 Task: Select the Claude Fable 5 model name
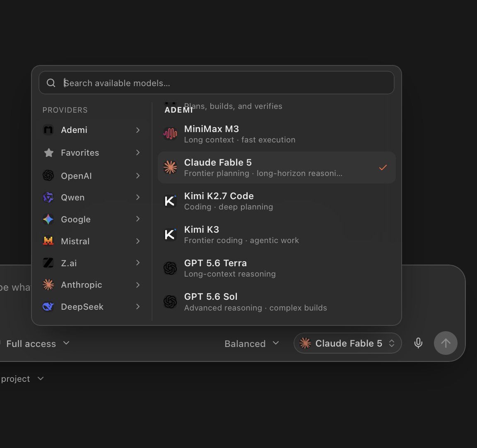point(218,162)
